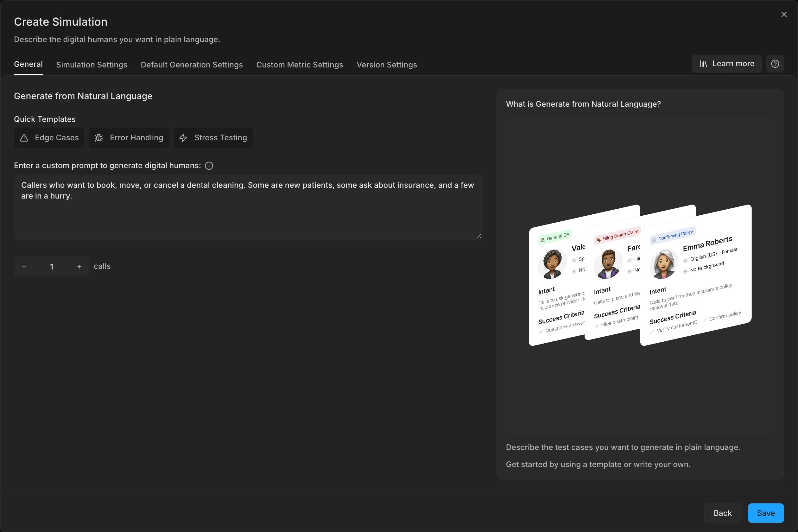Click the info icon beside custom prompt label
Screen dimensions: 798x532
click(x=209, y=166)
